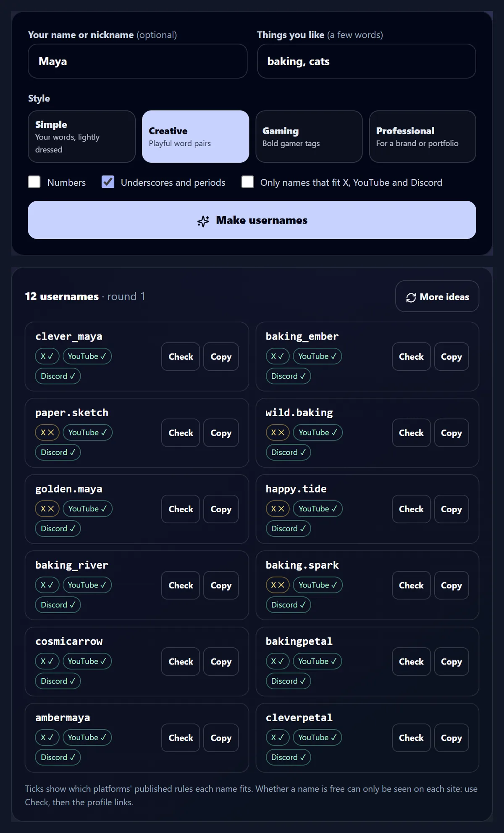
Task: Click the Discord badge under baking_ember
Action: (x=288, y=376)
